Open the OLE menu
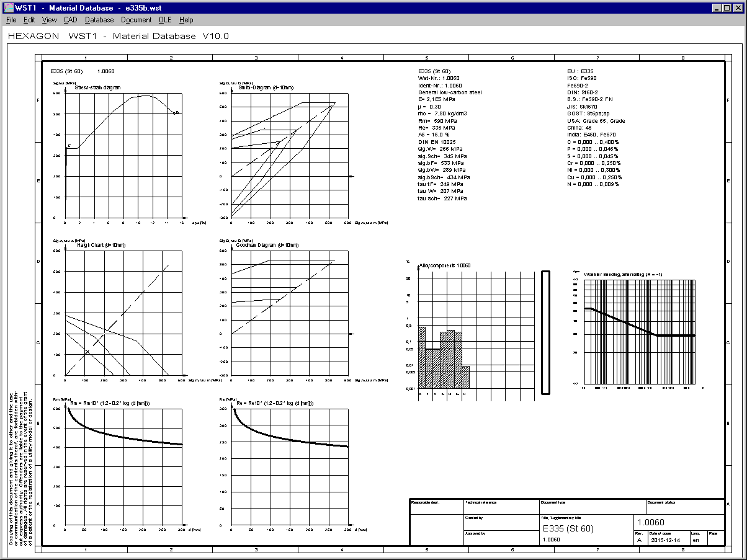The width and height of the screenshot is (747, 560). (164, 20)
